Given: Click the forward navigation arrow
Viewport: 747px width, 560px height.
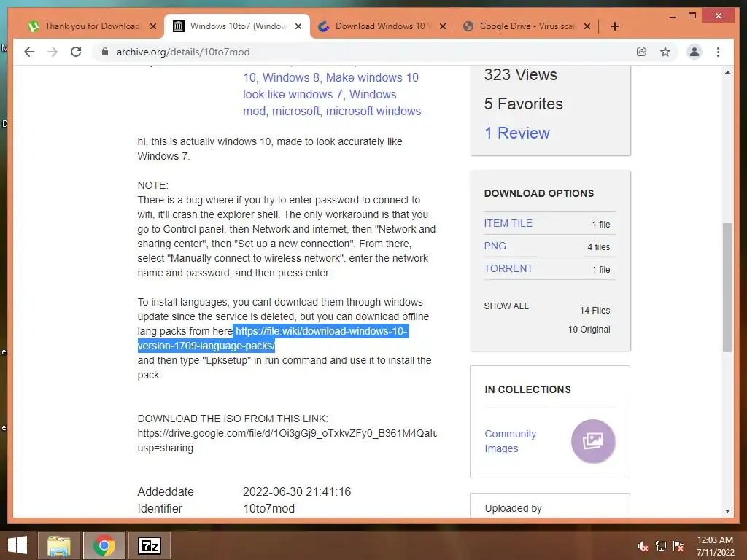Looking at the screenshot, I should 53,52.
